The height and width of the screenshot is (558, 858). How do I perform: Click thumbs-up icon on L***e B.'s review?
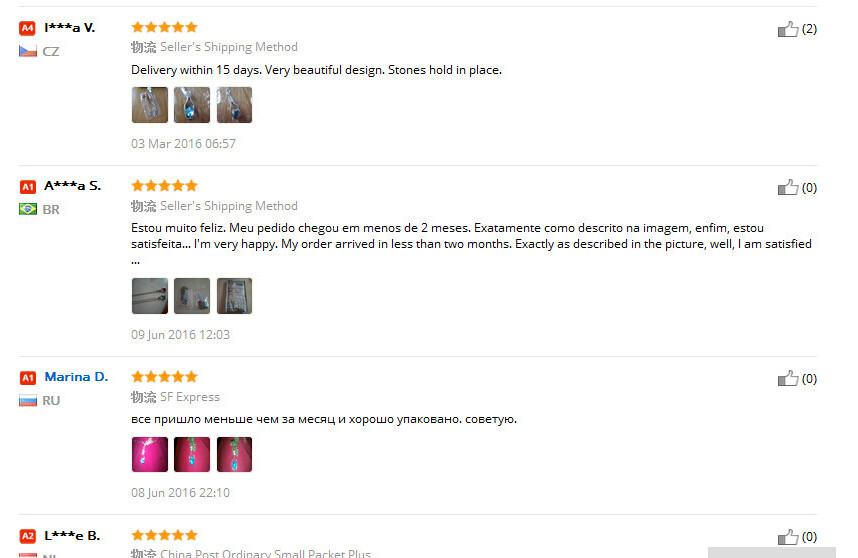pos(787,537)
